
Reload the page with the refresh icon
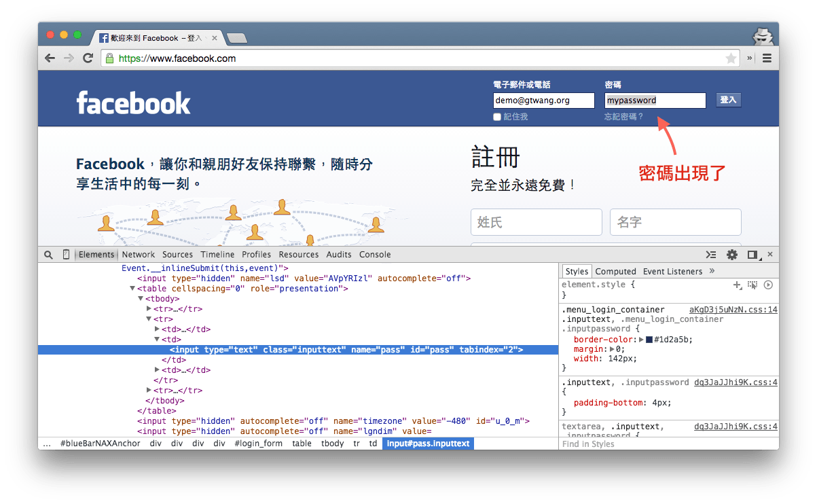(x=88, y=58)
